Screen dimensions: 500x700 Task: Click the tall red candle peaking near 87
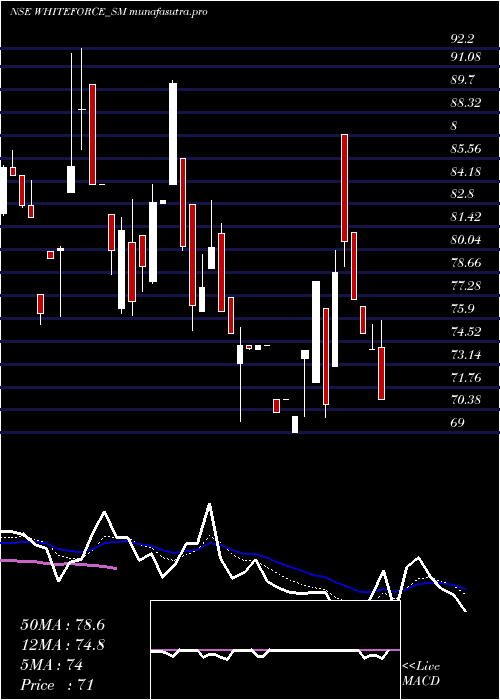345,188
